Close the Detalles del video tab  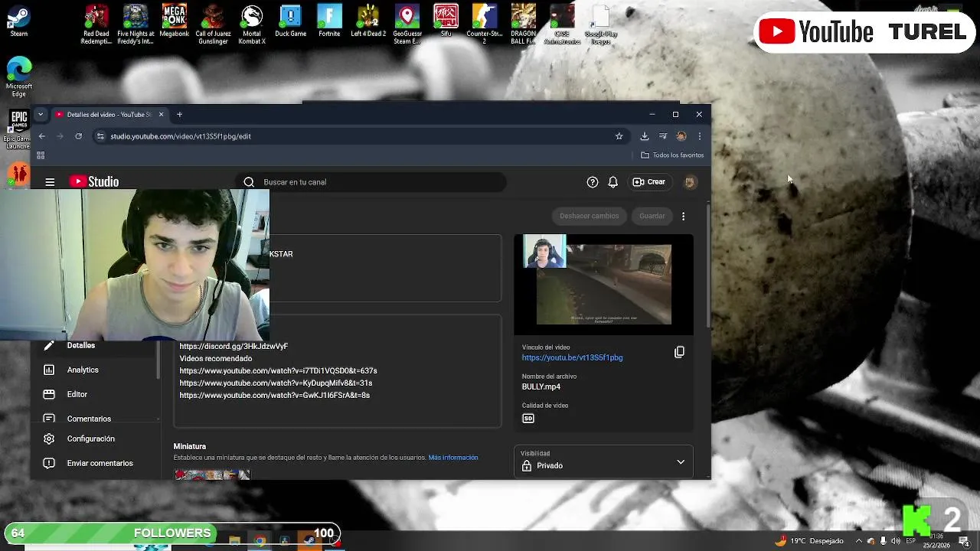[x=161, y=115]
